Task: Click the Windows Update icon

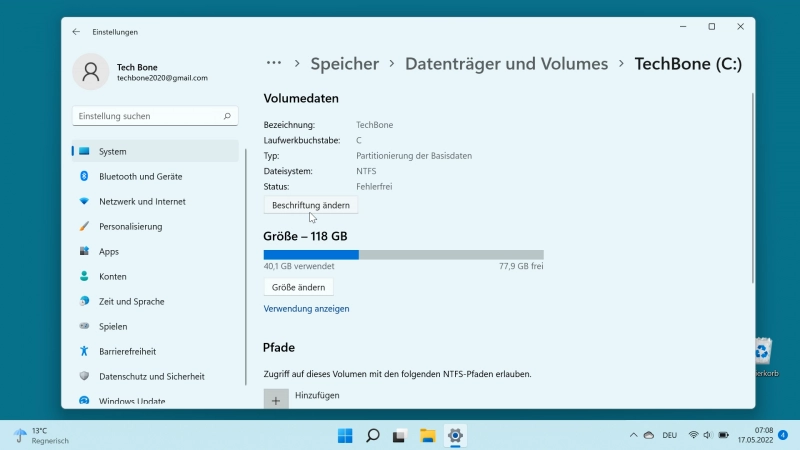Action: [x=84, y=401]
